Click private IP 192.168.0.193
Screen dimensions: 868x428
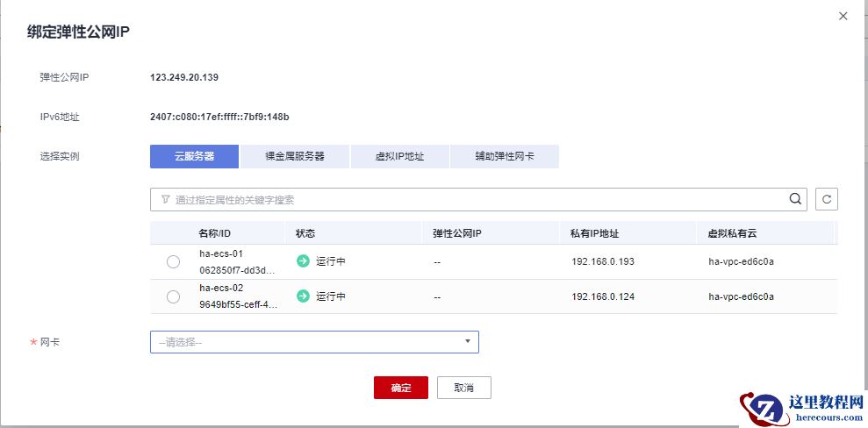[x=603, y=261]
